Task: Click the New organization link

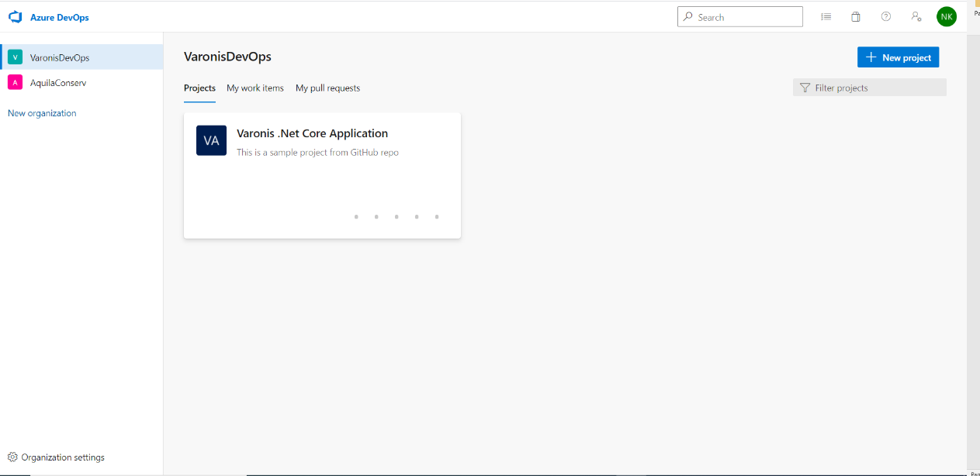Action: (42, 113)
